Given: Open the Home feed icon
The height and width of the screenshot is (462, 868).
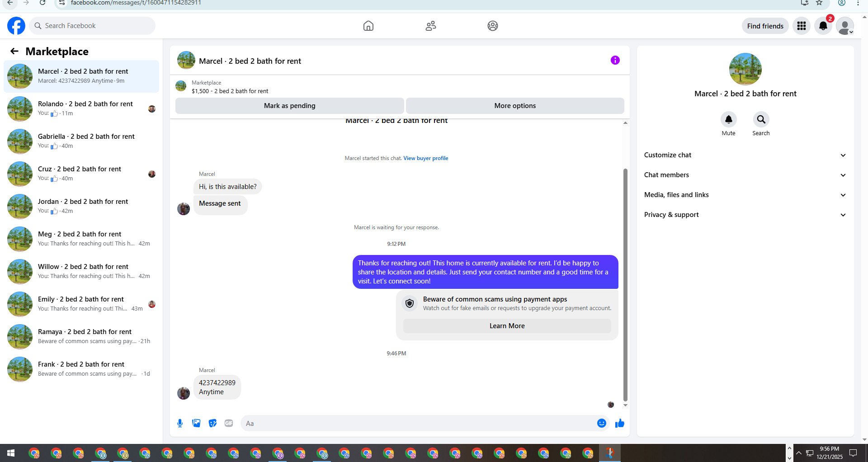Looking at the screenshot, I should click(x=368, y=26).
